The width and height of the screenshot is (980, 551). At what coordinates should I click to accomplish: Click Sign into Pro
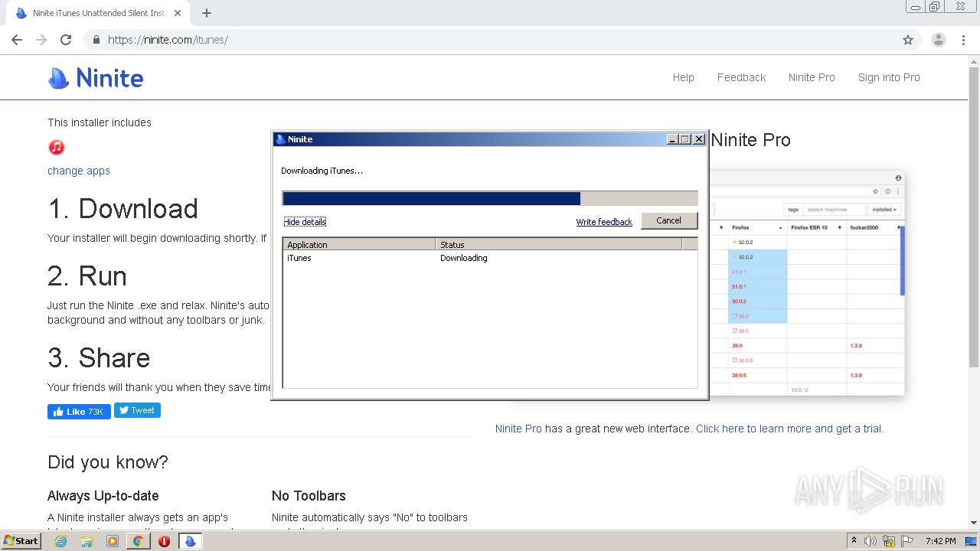889,77
